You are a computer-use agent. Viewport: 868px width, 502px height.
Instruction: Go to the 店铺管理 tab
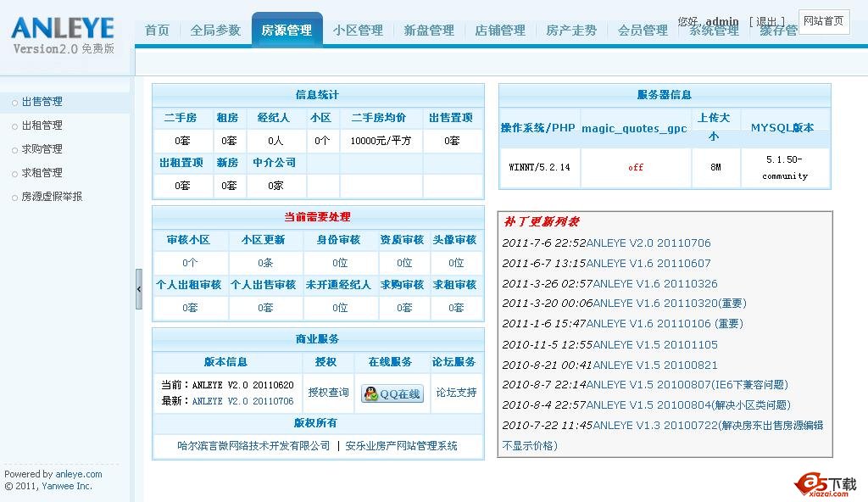click(500, 31)
